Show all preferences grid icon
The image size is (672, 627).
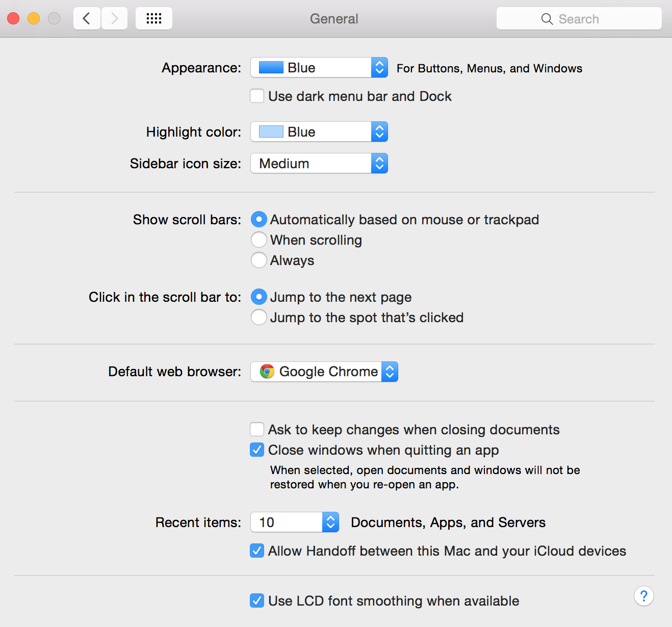tap(153, 19)
